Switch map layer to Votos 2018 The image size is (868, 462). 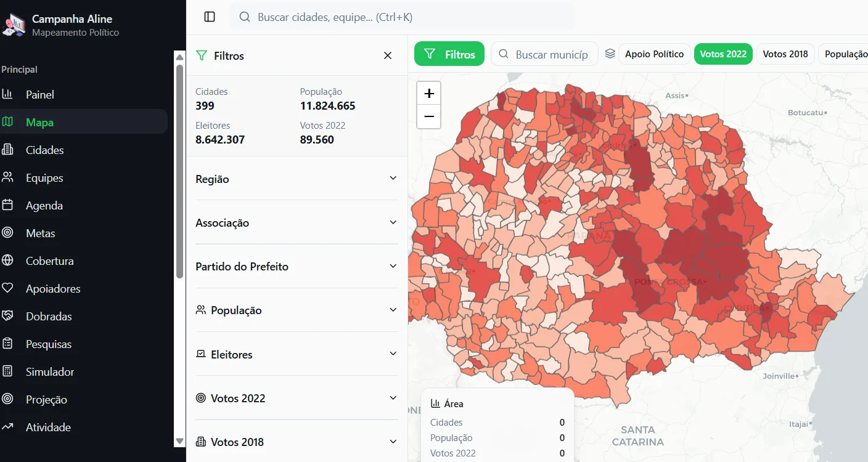pyautogui.click(x=785, y=54)
